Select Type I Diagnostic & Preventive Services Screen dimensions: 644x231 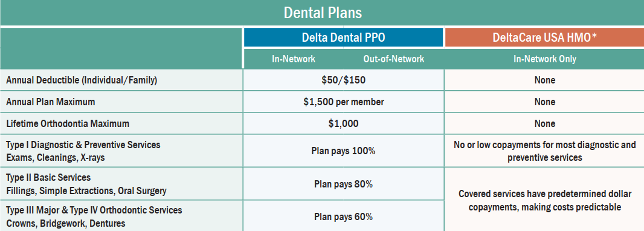83,151
